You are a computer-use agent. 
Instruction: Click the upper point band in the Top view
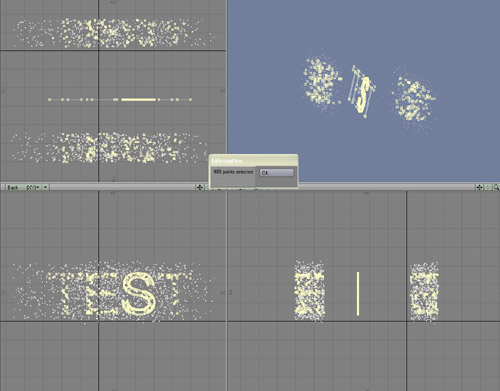(x=113, y=33)
